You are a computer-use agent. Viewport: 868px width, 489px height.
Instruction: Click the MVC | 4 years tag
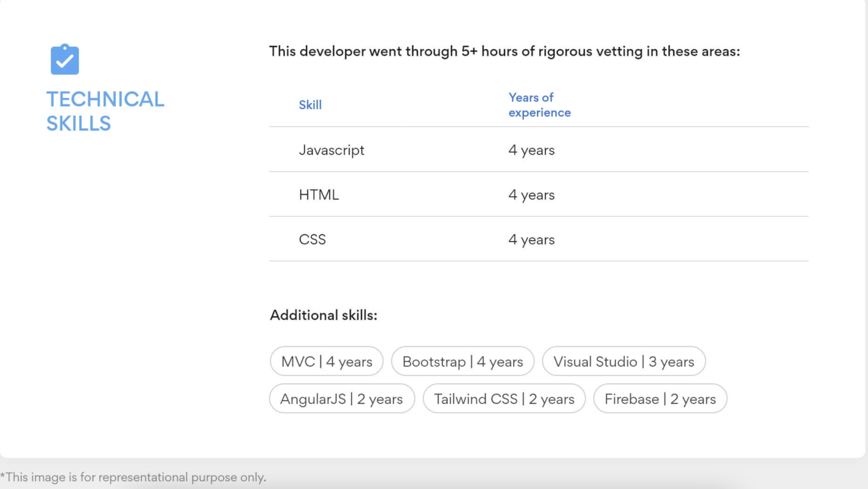pyautogui.click(x=326, y=361)
